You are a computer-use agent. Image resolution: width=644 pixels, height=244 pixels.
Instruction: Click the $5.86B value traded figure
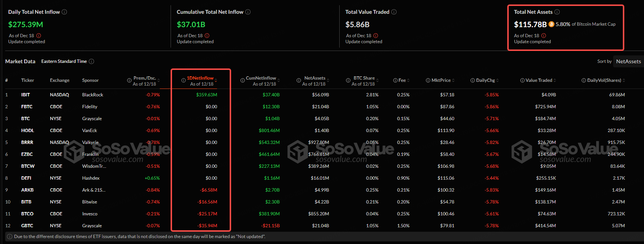(357, 25)
